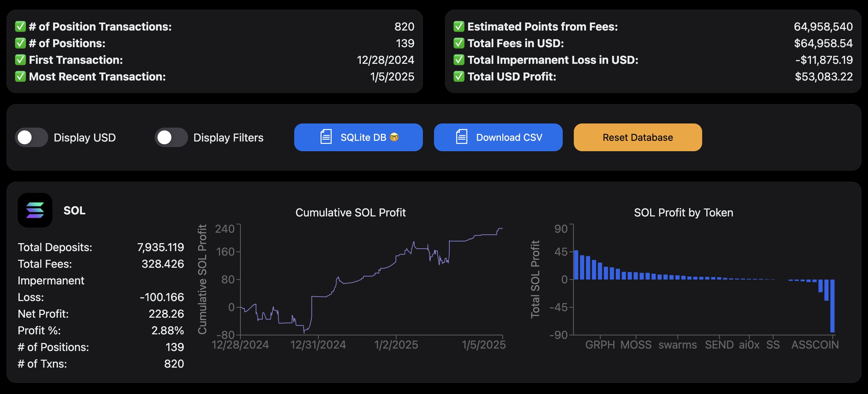Click the # of Positions value in SOL panel
Image resolution: width=868 pixels, height=394 pixels.
tap(175, 347)
